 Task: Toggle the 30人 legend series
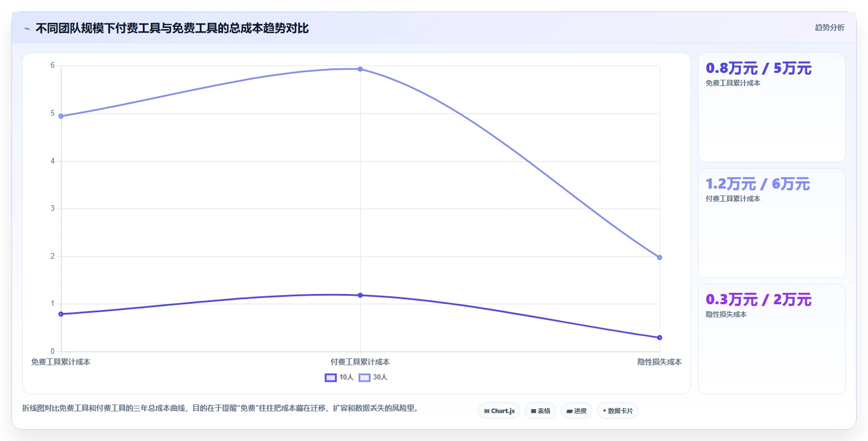373,377
